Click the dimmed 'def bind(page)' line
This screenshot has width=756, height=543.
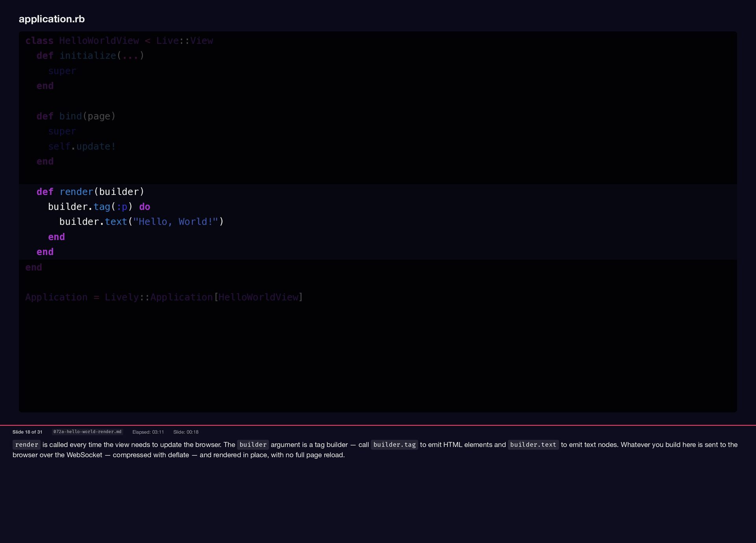(x=76, y=116)
